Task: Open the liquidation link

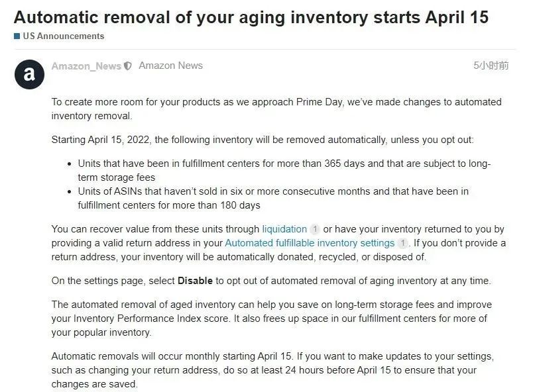Action: pos(284,229)
